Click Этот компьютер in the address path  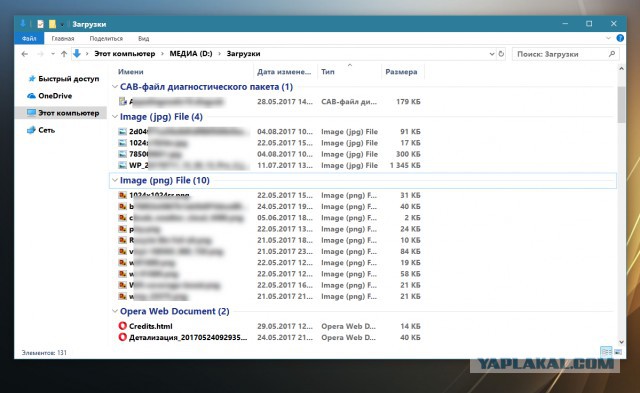(x=124, y=54)
